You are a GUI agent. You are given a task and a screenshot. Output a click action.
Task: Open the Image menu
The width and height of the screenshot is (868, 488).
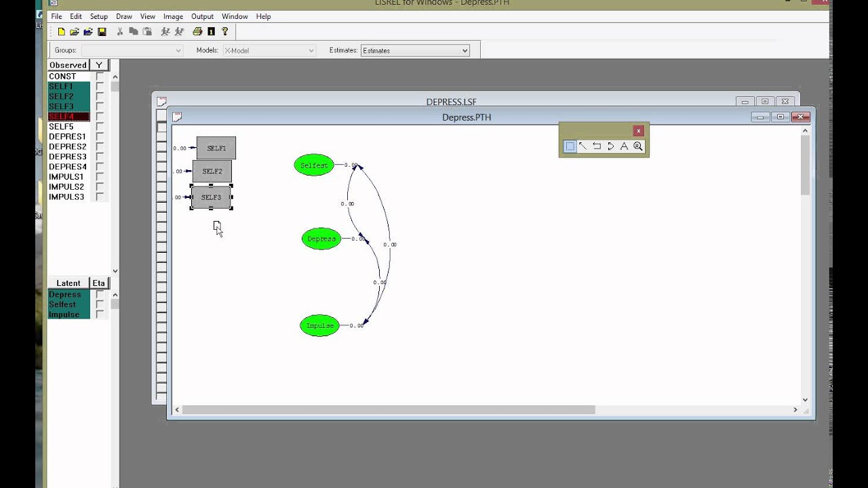tap(173, 16)
